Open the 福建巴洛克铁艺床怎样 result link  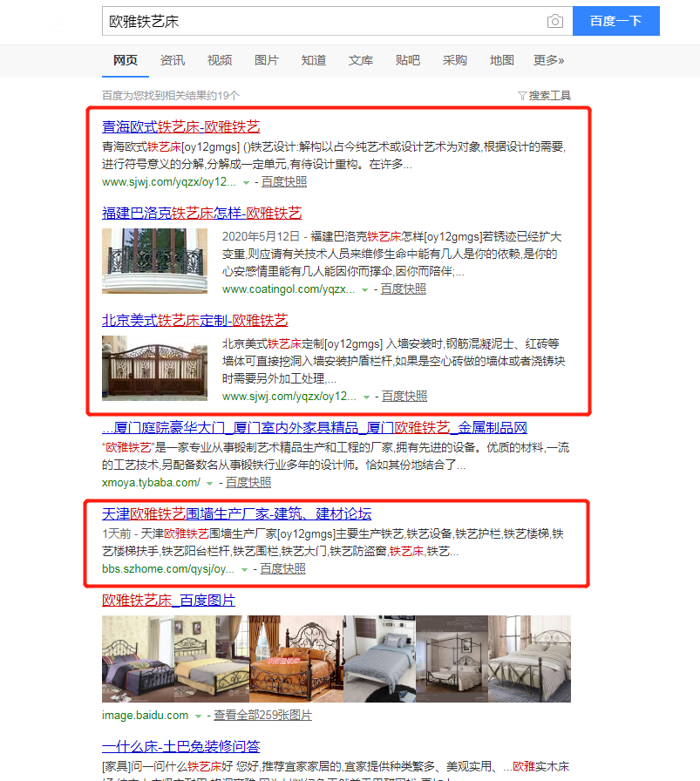pos(201,213)
